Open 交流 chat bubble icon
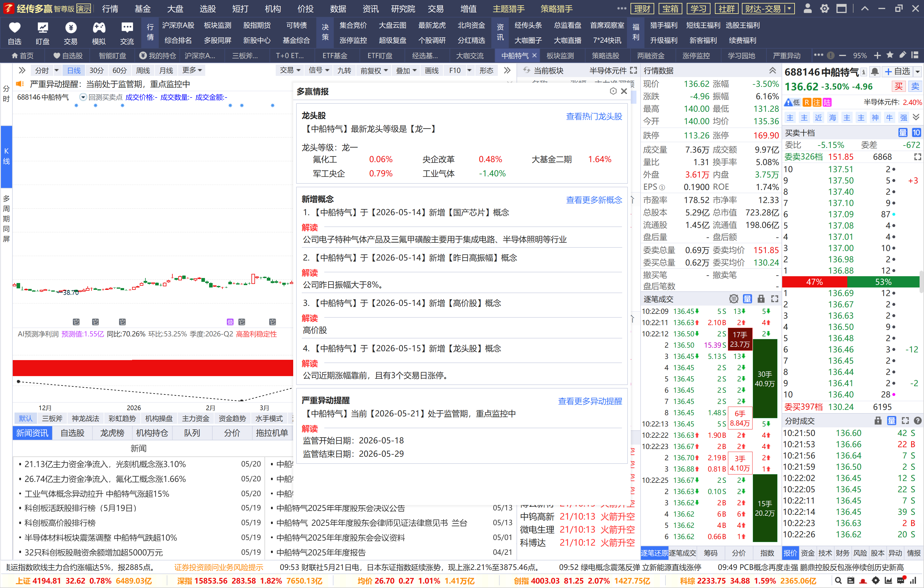Image resolution: width=924 pixels, height=588 pixels. tap(127, 28)
